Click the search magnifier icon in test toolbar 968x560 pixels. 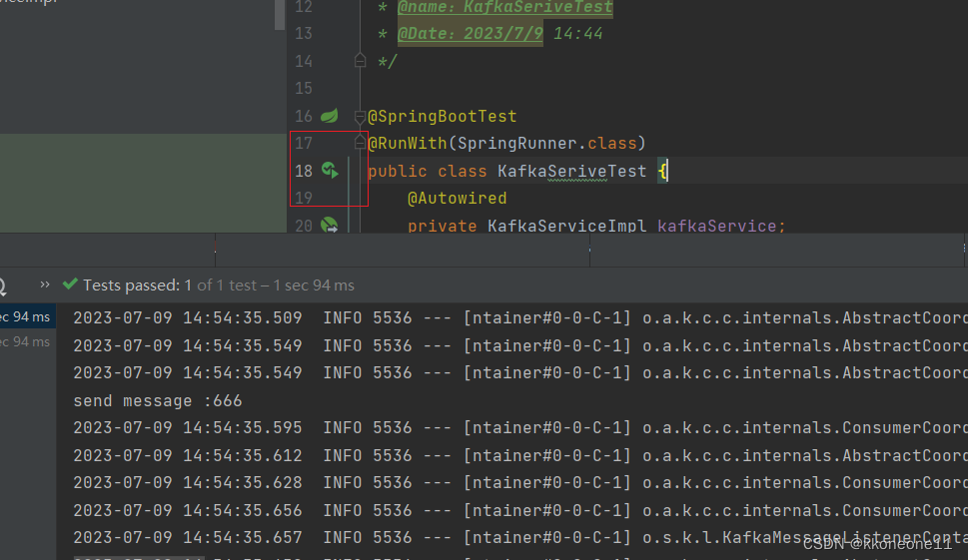(2, 285)
